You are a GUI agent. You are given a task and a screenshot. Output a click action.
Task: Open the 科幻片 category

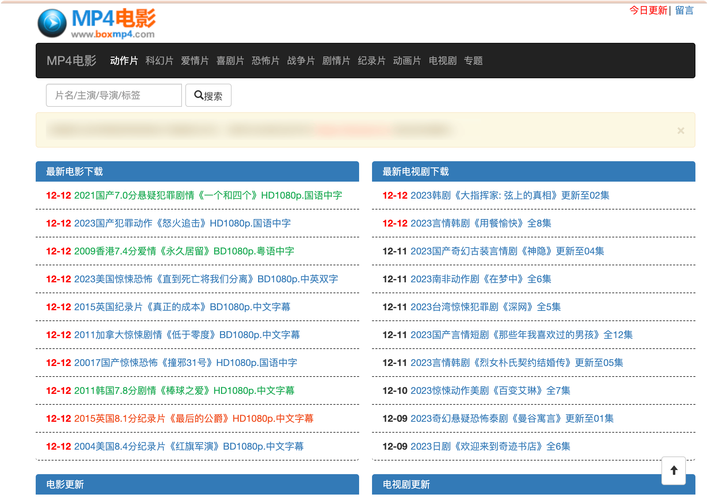coord(159,61)
